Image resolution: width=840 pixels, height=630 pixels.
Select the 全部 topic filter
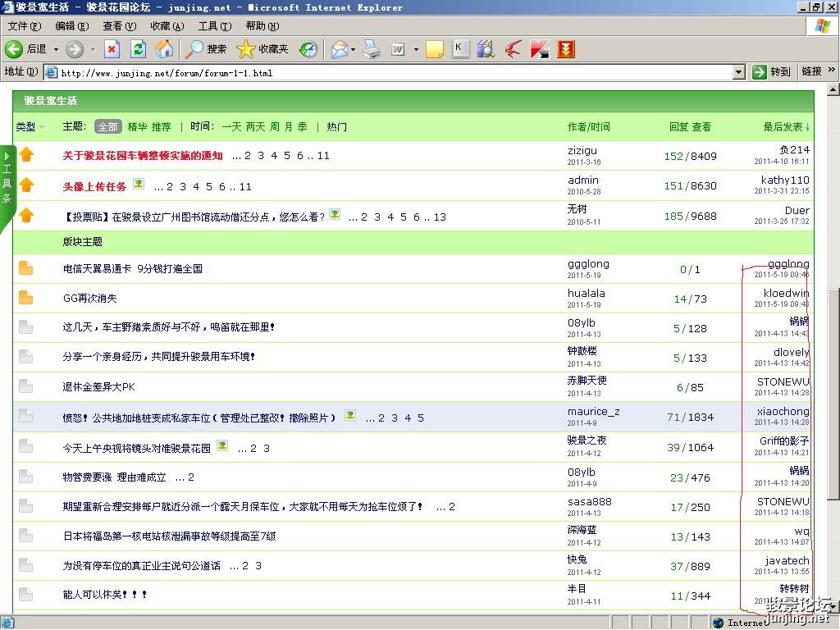coord(108,126)
